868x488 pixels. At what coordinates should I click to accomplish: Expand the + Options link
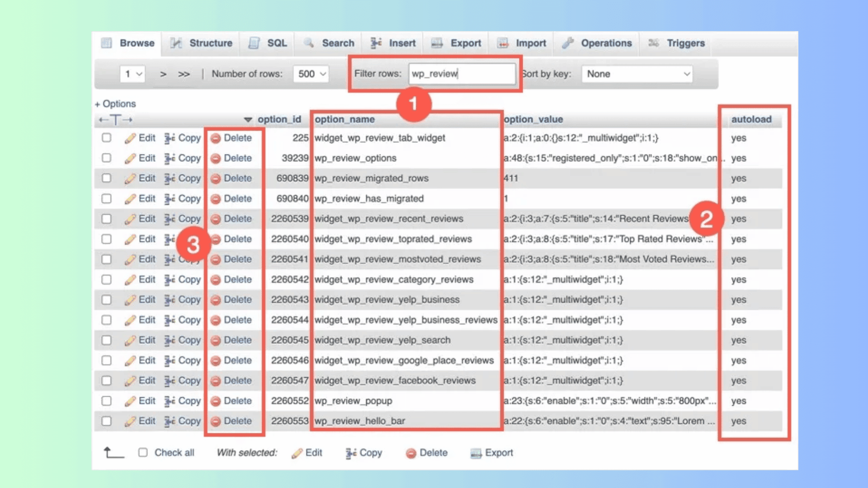(115, 104)
